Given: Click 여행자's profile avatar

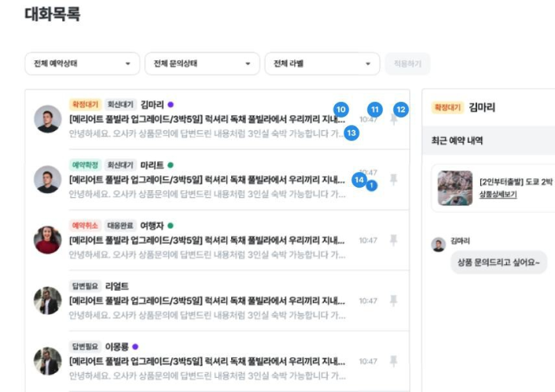Looking at the screenshot, I should click(x=48, y=240).
